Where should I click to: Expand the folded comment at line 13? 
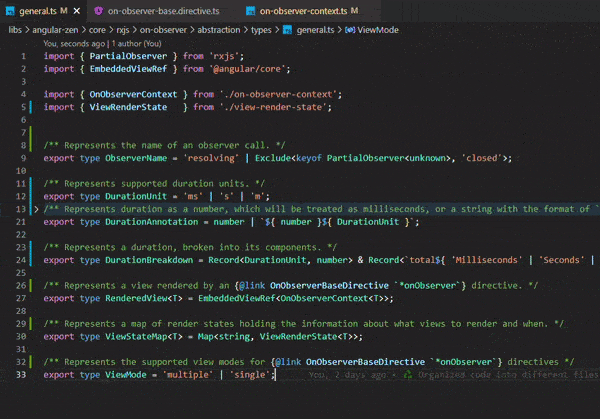tap(36, 209)
